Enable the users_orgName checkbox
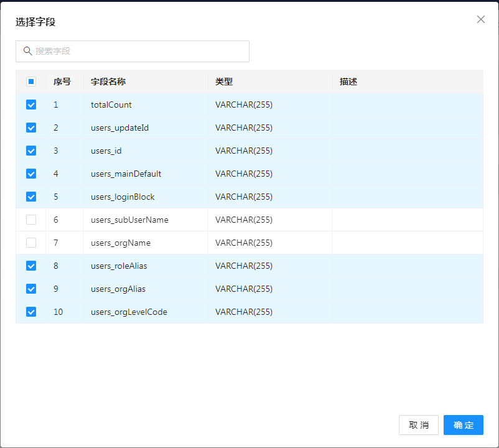Image resolution: width=499 pixels, height=448 pixels. click(31, 243)
